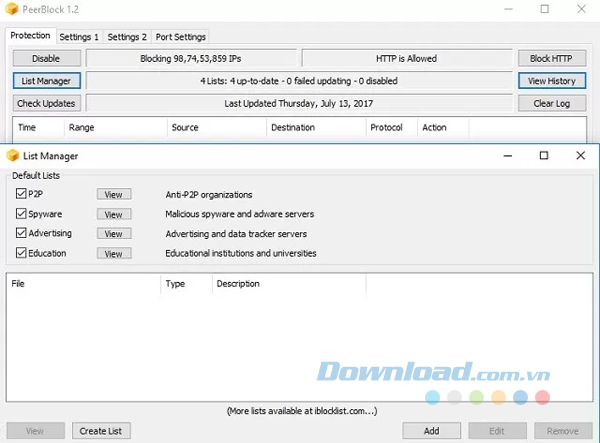Image resolution: width=600 pixels, height=443 pixels.
Task: Click the Clear Log button
Action: (551, 103)
